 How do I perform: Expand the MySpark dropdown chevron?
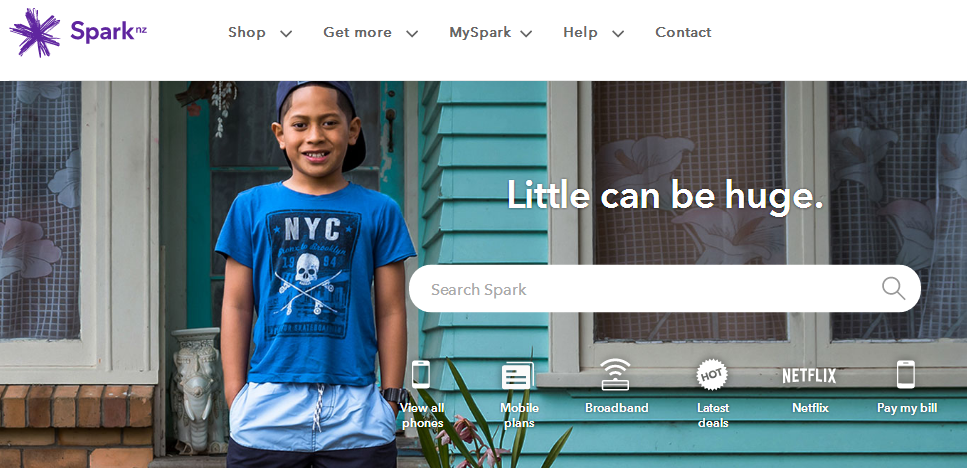click(x=526, y=34)
